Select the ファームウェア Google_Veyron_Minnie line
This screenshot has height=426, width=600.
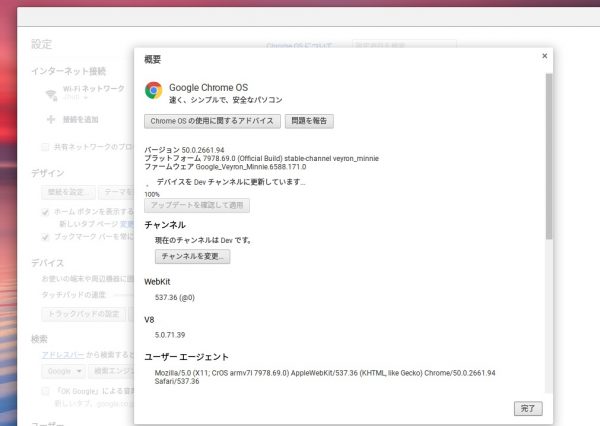pos(225,167)
